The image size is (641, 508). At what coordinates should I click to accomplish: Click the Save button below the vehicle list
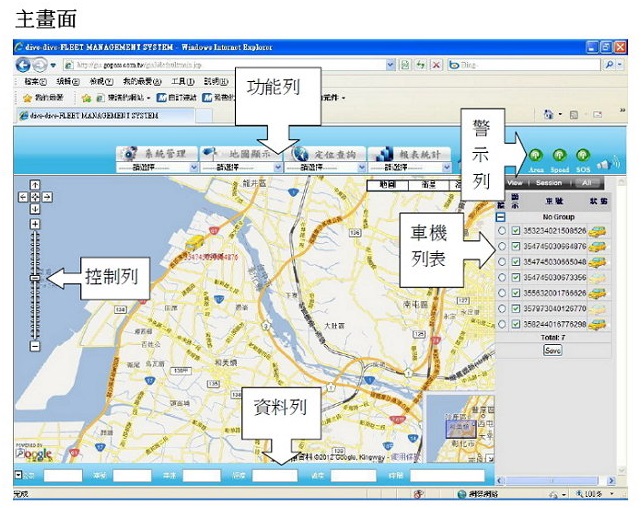click(552, 350)
